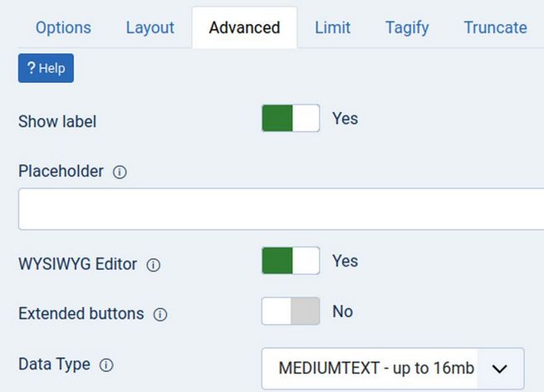Click the WYSIWYG Editor info icon
The height and width of the screenshot is (392, 544).
click(153, 265)
